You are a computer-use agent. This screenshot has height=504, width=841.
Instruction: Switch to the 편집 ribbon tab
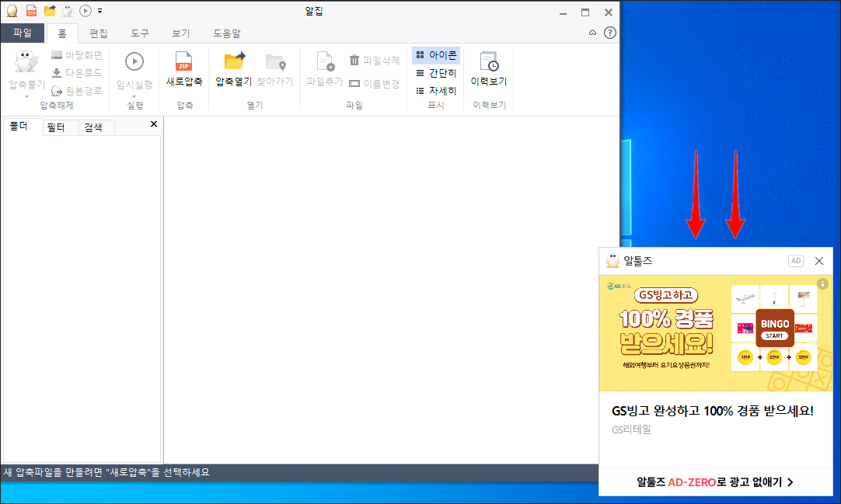point(99,33)
